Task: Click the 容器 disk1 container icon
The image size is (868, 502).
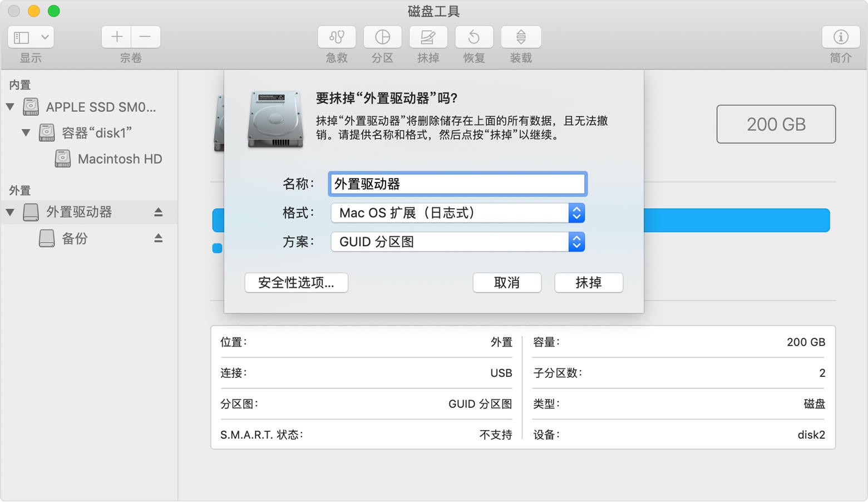Action: [x=47, y=132]
